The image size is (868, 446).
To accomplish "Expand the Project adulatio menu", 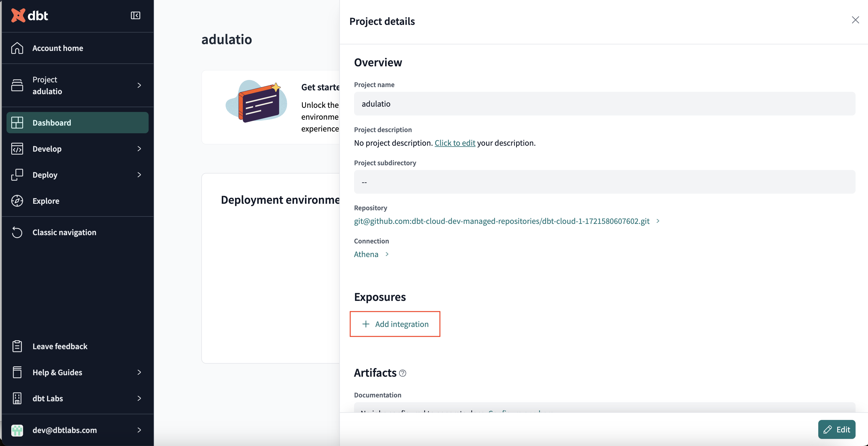I will click(139, 85).
